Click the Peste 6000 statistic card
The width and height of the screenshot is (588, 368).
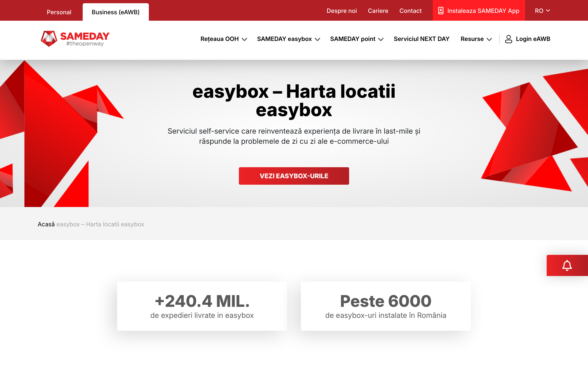point(386,306)
